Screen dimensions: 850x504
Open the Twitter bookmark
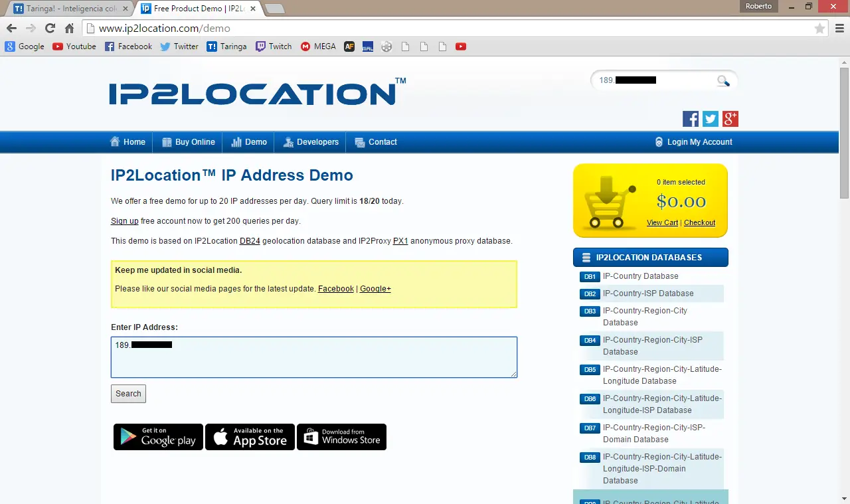pos(179,46)
